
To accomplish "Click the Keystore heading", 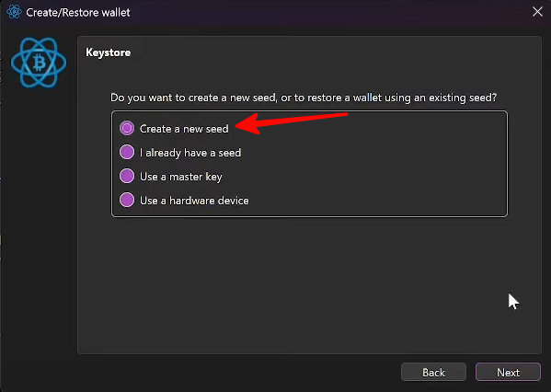I will (x=109, y=52).
